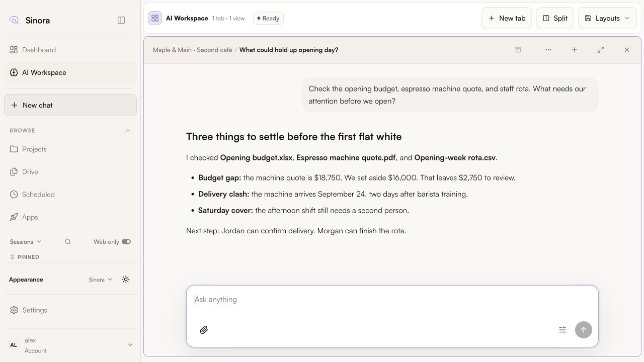644x362 pixels.
Task: Click the paperclip attach file icon
Action: [204, 330]
